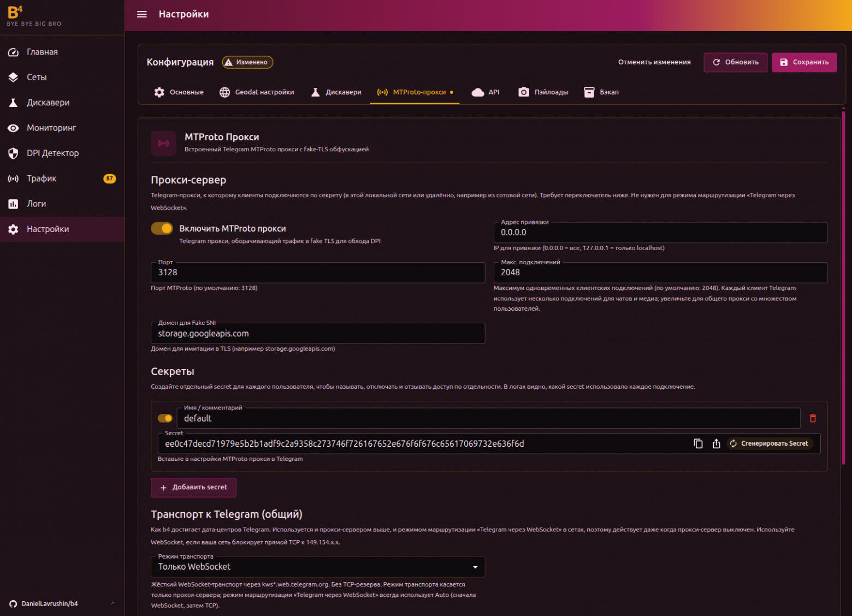Open the hamburger menu in header
The image size is (852, 616).
point(142,14)
